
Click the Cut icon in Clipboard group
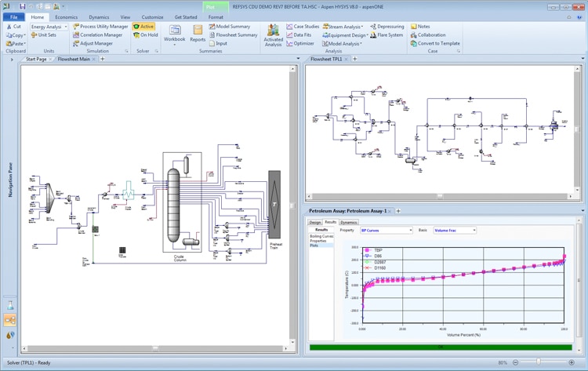point(13,27)
